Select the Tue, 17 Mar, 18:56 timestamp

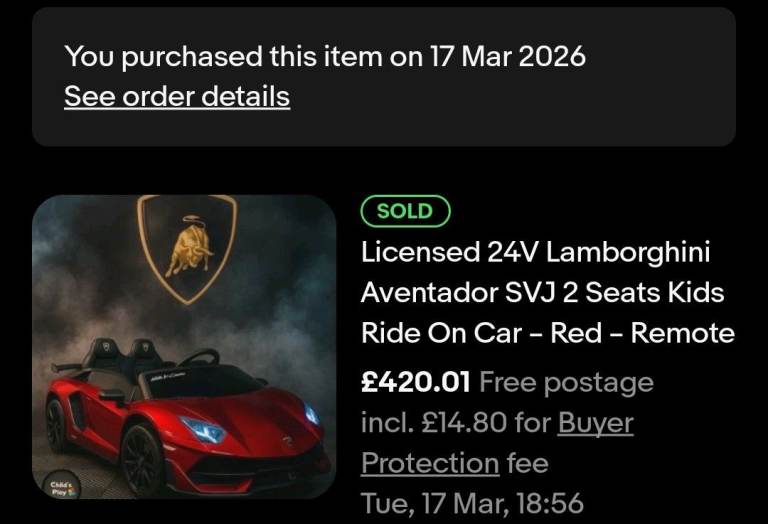[472, 503]
